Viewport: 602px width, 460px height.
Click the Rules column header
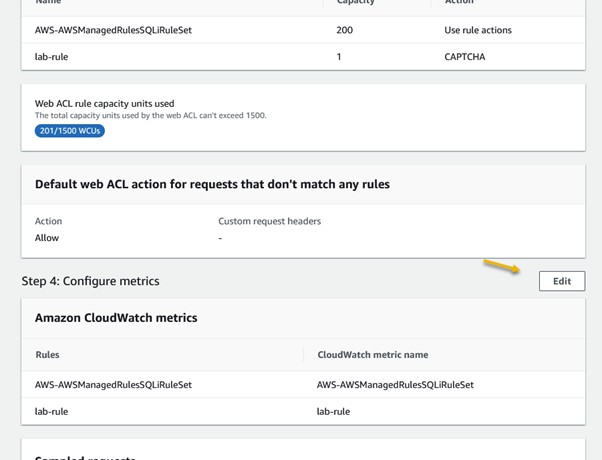(47, 355)
